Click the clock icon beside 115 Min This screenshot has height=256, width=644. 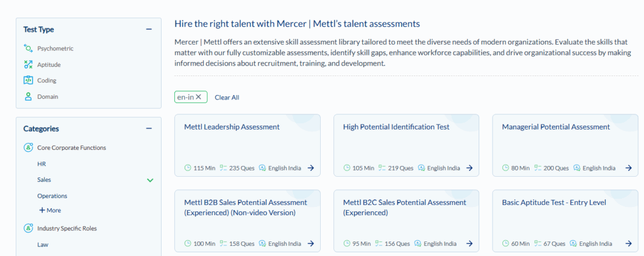point(188,168)
